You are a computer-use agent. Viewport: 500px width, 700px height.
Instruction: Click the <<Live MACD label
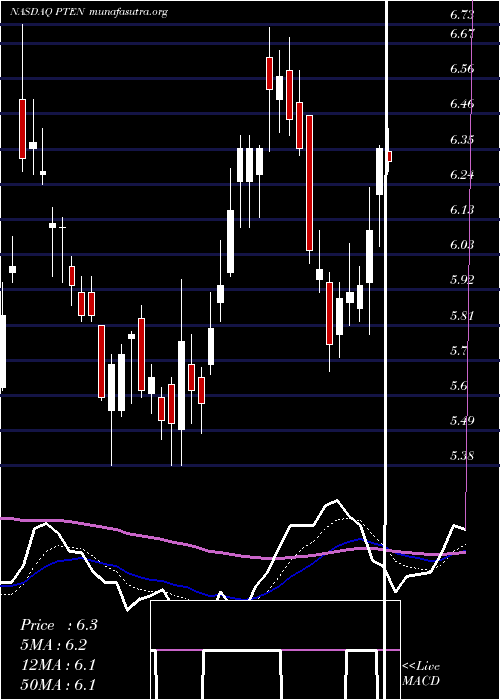point(421,673)
